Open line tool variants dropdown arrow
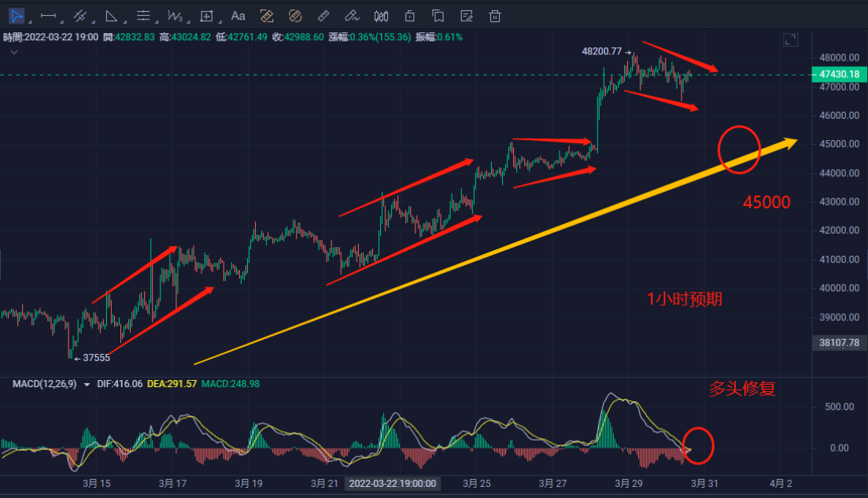Screen dimensions: 868x498 61,21
